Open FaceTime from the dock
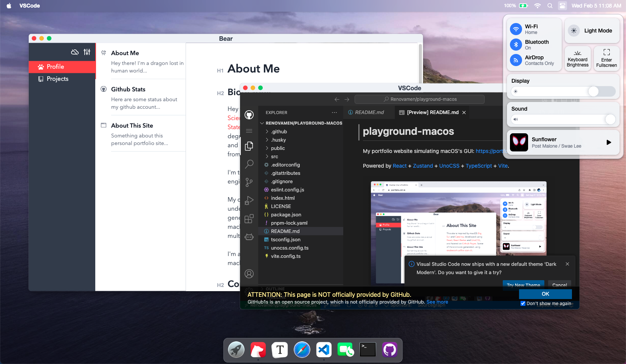Image resolution: width=626 pixels, height=364 pixels. (346, 350)
